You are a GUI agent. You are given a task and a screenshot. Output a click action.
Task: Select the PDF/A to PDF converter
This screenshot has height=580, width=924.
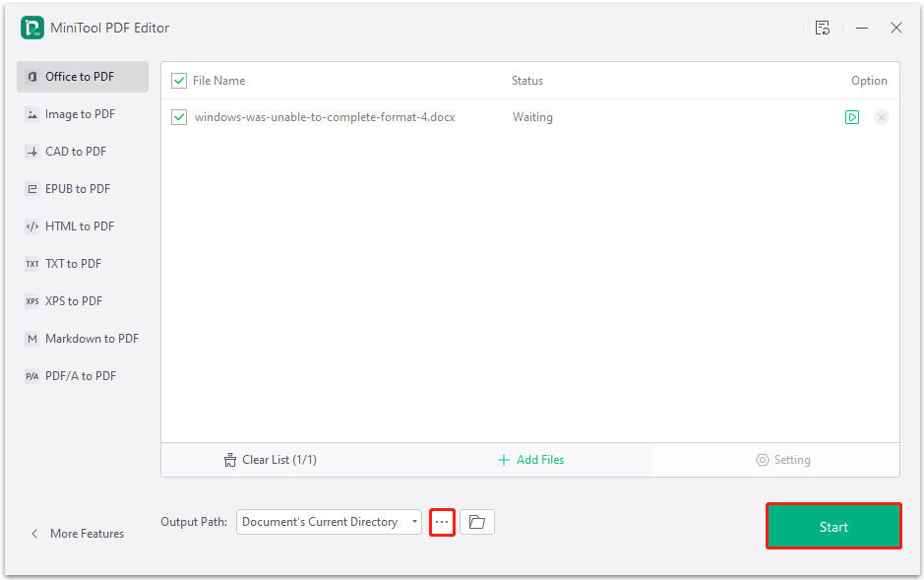[x=78, y=375]
